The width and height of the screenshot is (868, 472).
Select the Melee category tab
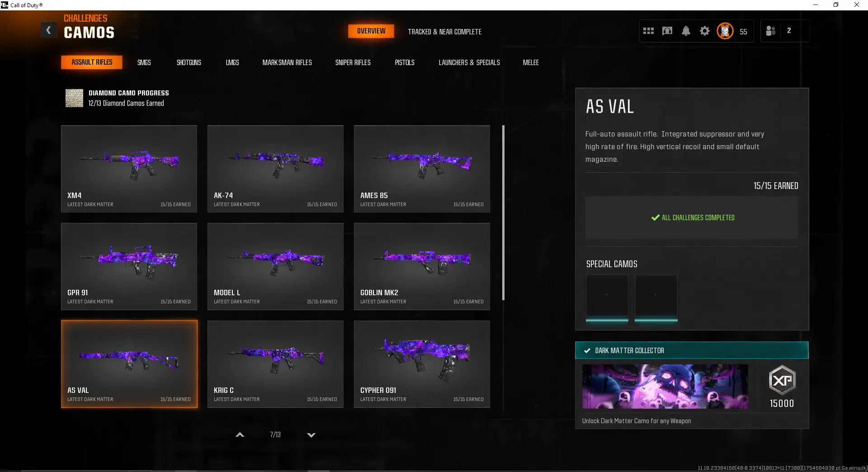pyautogui.click(x=531, y=62)
